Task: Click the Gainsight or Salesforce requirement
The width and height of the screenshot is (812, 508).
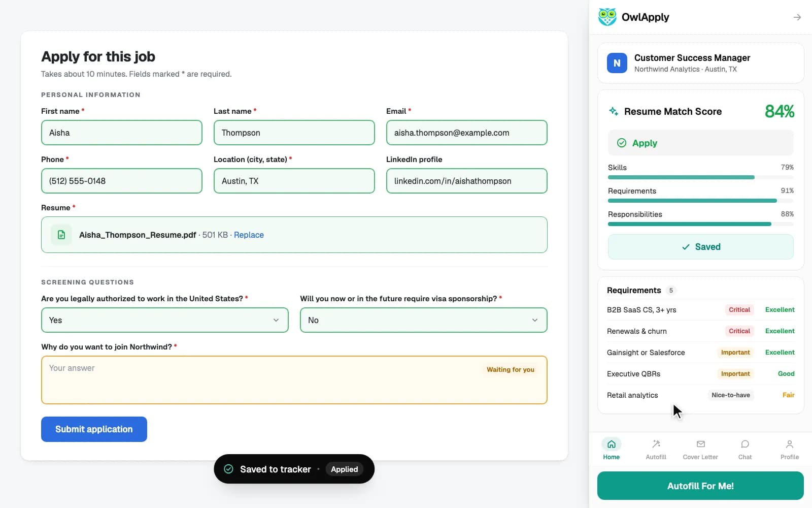Action: (701, 353)
